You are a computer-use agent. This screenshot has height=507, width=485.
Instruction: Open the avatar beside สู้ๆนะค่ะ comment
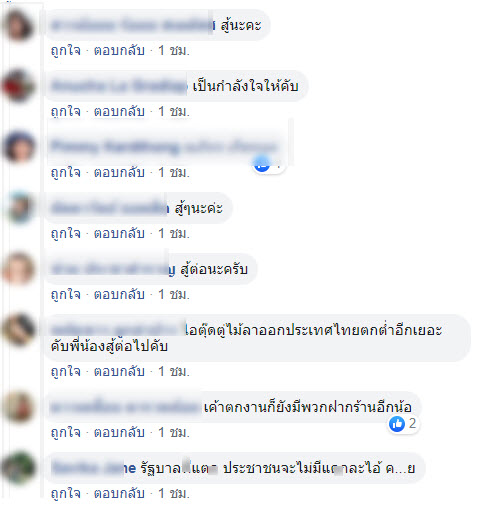click(x=18, y=208)
